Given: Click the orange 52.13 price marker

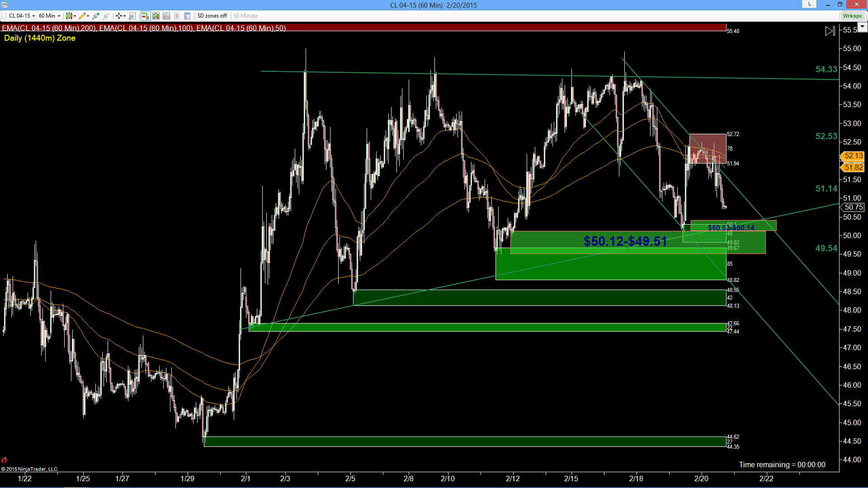Looking at the screenshot, I should tap(853, 155).
